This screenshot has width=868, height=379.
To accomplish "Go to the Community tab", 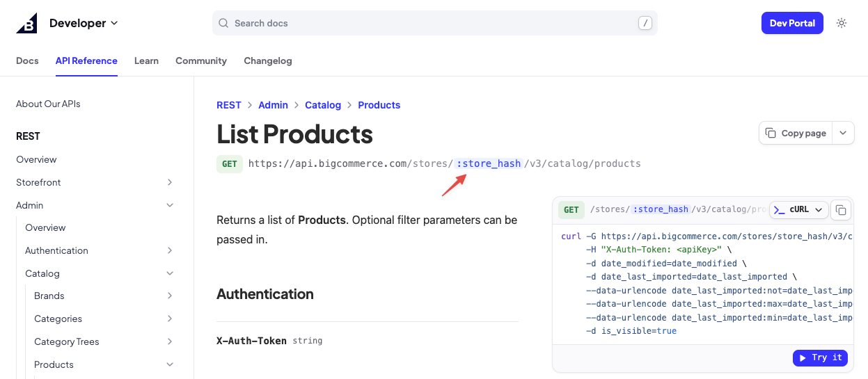I will [201, 61].
